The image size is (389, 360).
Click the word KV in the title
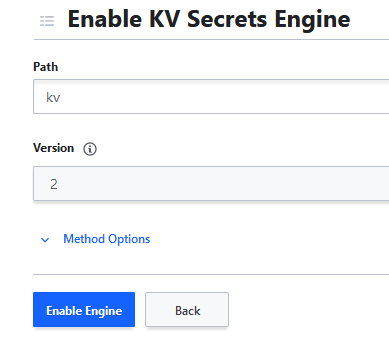pos(165,19)
